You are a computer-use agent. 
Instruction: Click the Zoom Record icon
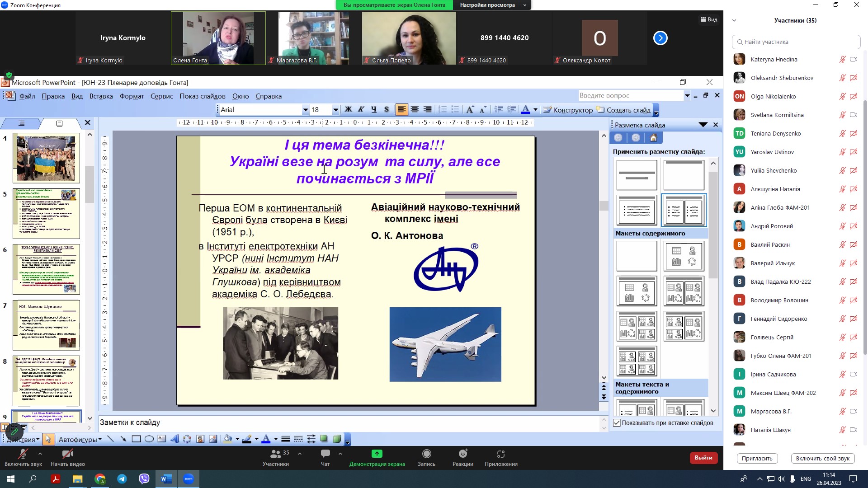pyautogui.click(x=426, y=457)
